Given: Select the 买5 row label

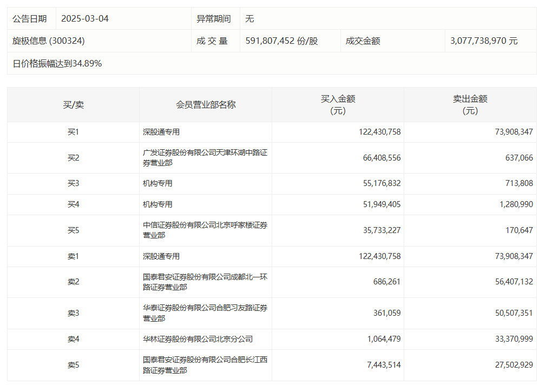Looking at the screenshot, I should coord(74,230).
